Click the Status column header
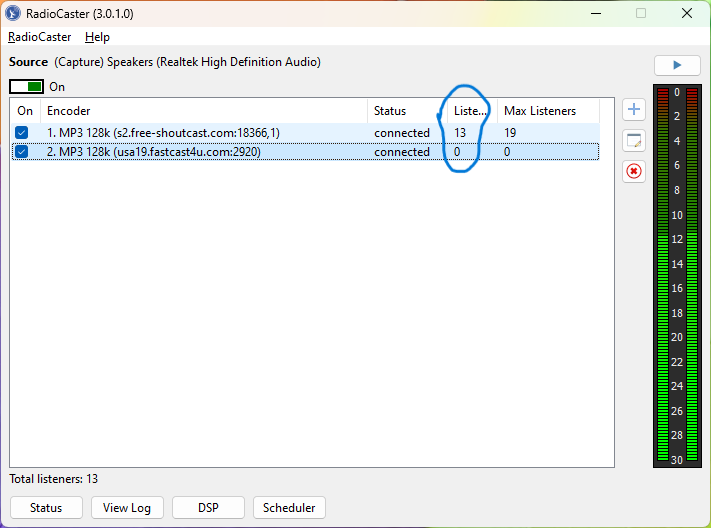This screenshot has width=711, height=528. pyautogui.click(x=407, y=111)
